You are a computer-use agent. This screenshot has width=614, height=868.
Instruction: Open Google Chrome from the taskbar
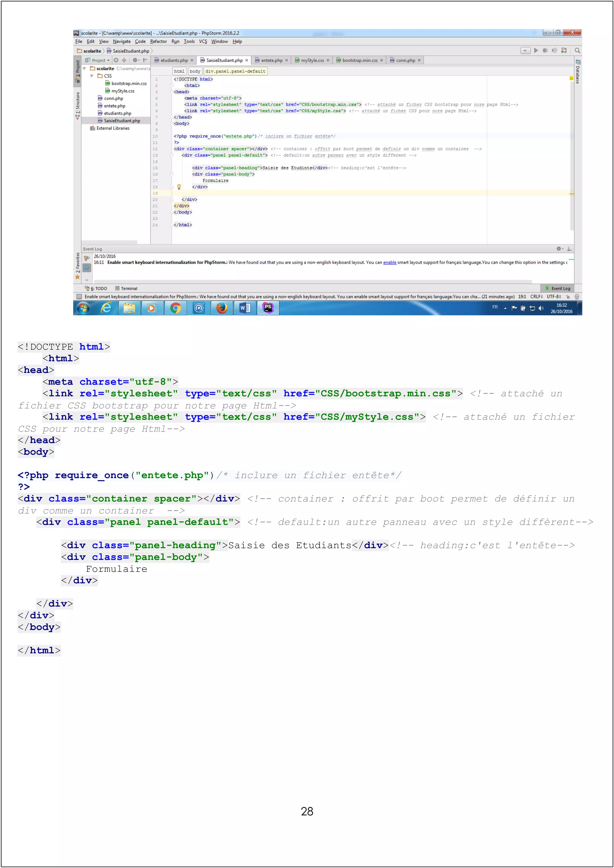tap(175, 308)
